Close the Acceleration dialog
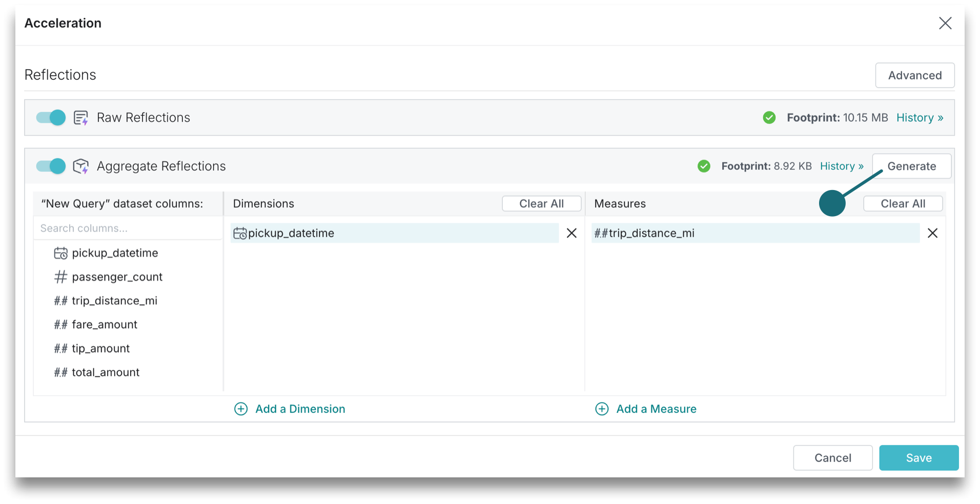Image resolution: width=980 pixels, height=504 pixels. (945, 24)
